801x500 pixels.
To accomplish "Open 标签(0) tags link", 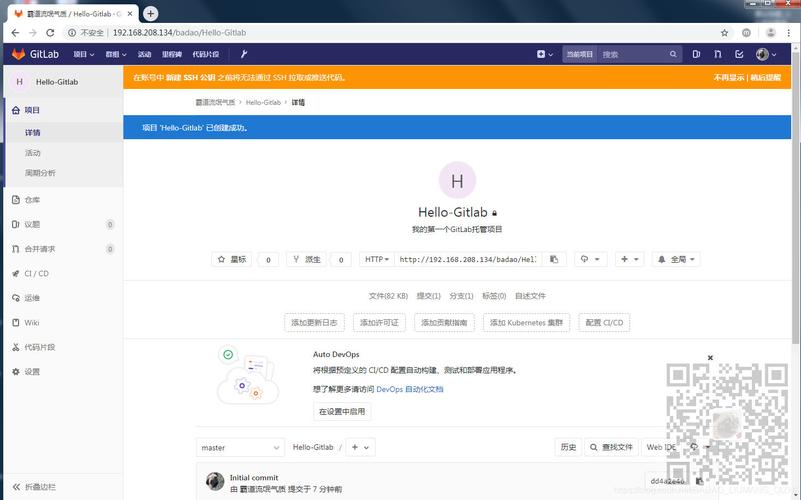I will (x=494, y=296).
